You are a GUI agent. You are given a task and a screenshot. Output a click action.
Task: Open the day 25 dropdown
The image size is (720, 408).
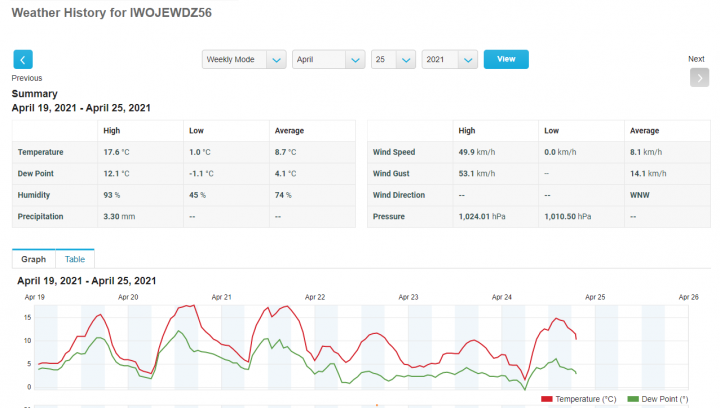392,60
